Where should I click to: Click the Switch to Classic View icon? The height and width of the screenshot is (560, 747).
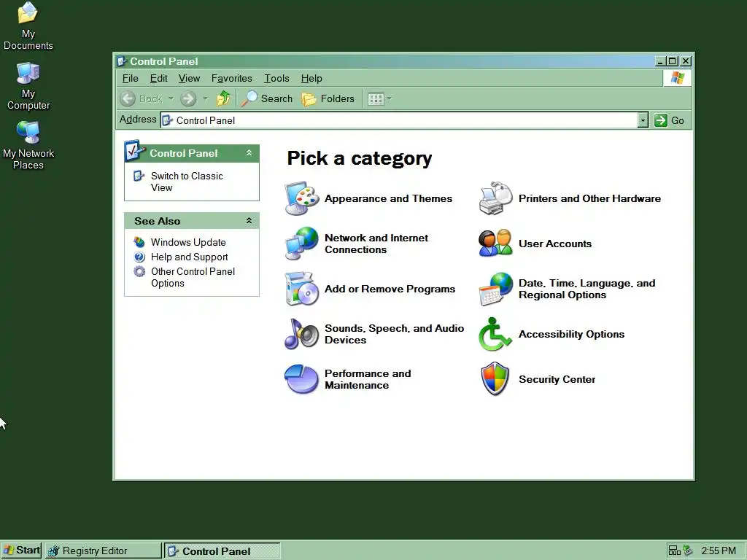139,176
